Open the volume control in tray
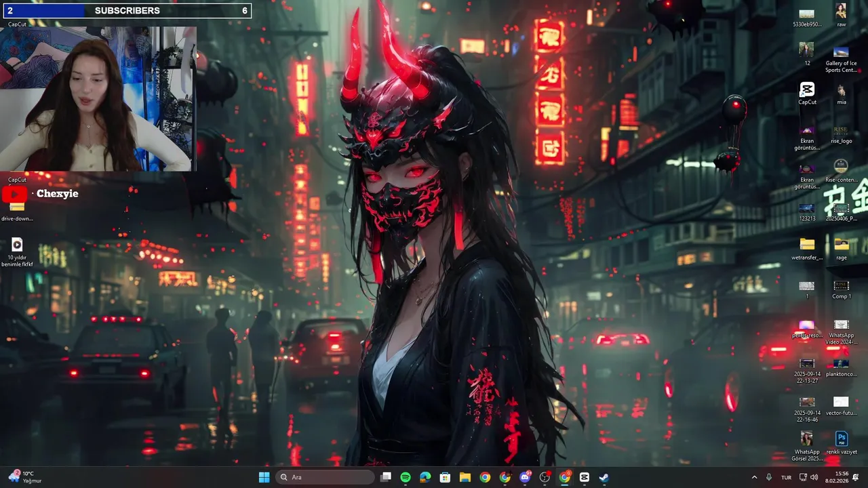Viewport: 868px width, 488px height. tap(814, 477)
